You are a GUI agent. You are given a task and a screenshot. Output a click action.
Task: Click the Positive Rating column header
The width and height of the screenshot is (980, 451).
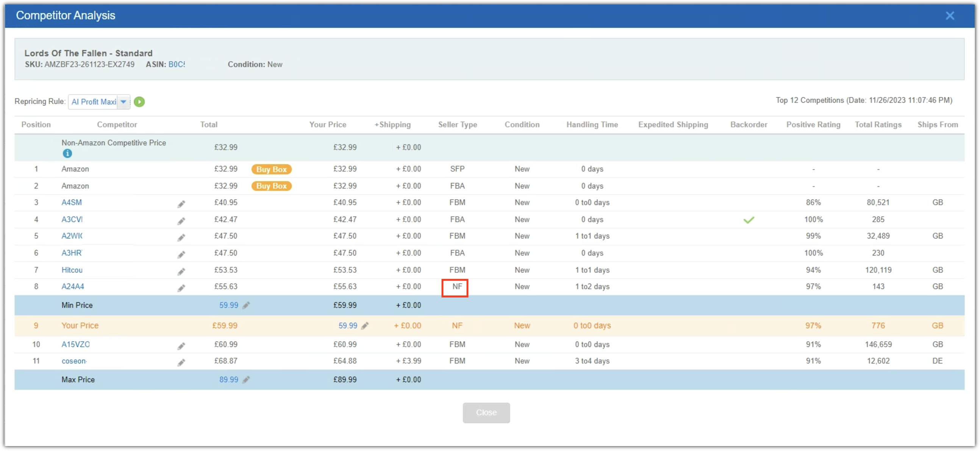813,124
